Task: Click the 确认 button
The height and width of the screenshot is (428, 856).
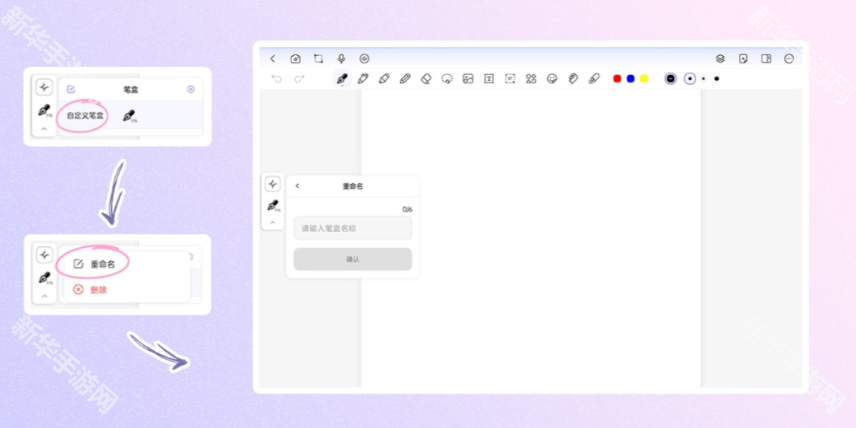Action: coord(353,259)
